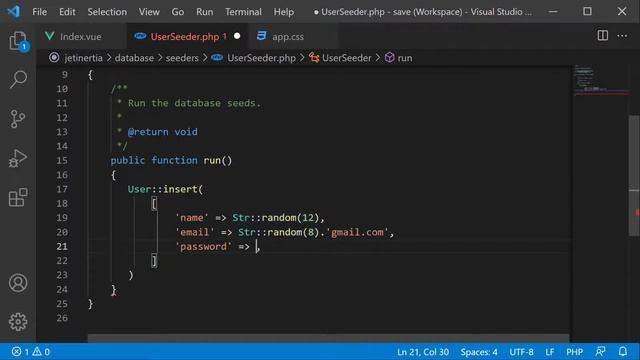Click seeders breadcrumb segment
This screenshot has width=640, height=360.
tap(182, 58)
